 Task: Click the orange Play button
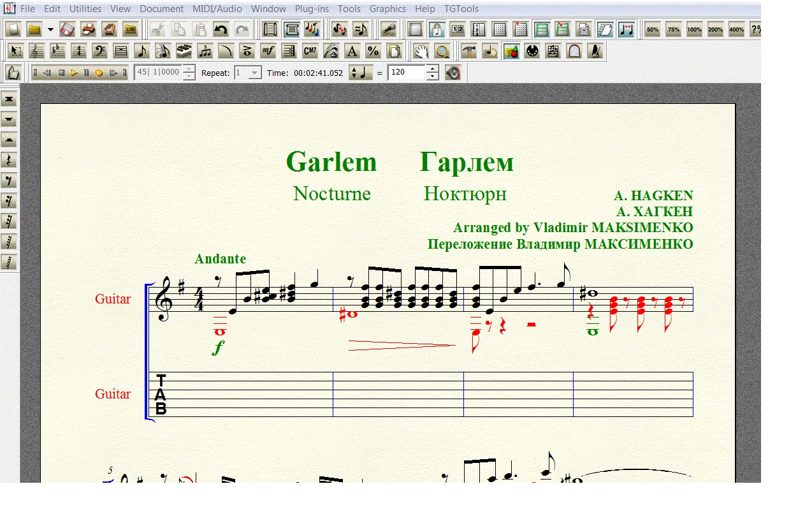(74, 73)
